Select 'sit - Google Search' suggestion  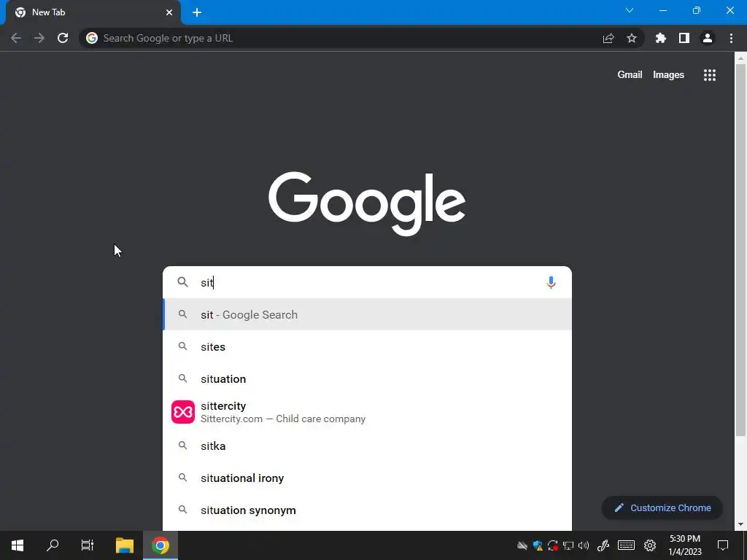pyautogui.click(x=367, y=314)
